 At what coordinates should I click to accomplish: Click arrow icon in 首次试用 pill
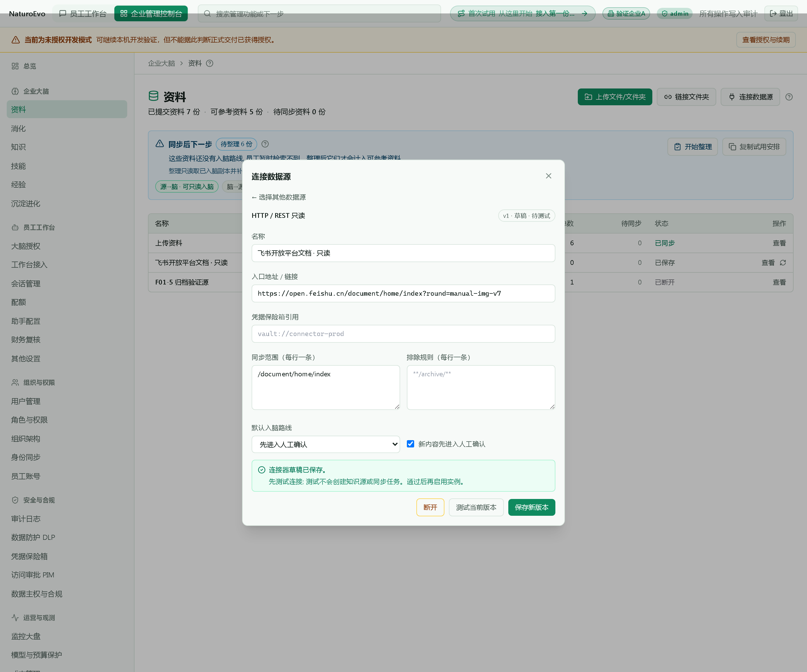[585, 13]
